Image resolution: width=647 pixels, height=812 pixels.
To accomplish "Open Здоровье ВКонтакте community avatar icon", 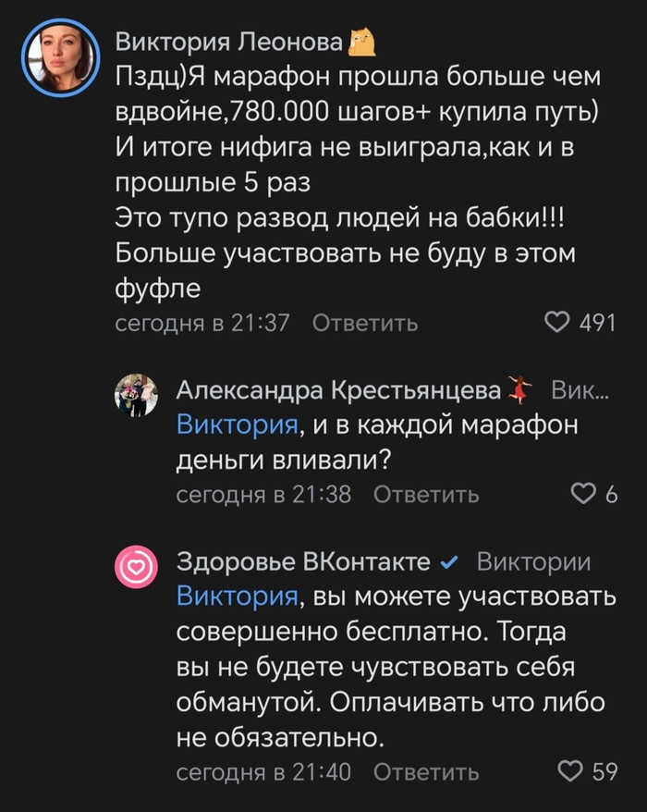I will tap(136, 566).
